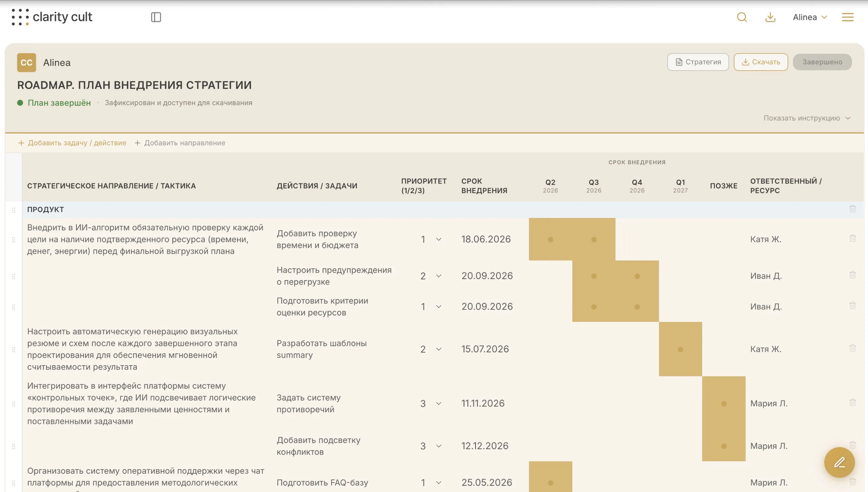Delete the row Добавить подсветку конфликтов
This screenshot has height=492, width=868.
point(852,445)
